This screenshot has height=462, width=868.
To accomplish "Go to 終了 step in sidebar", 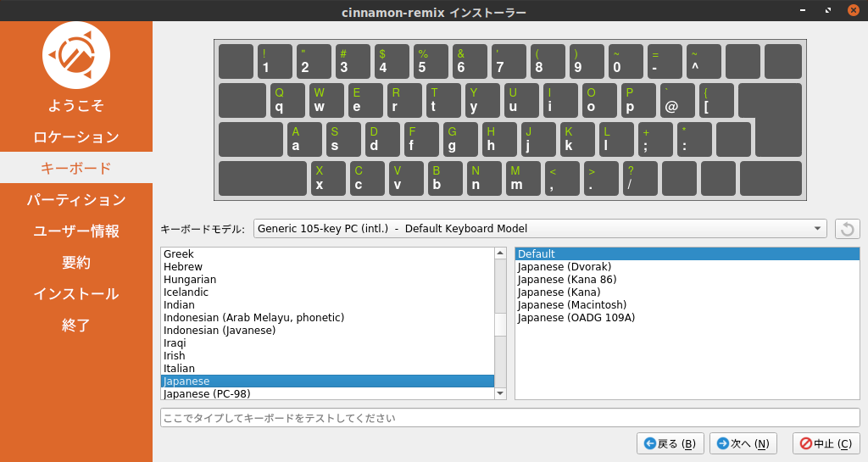I will point(75,325).
